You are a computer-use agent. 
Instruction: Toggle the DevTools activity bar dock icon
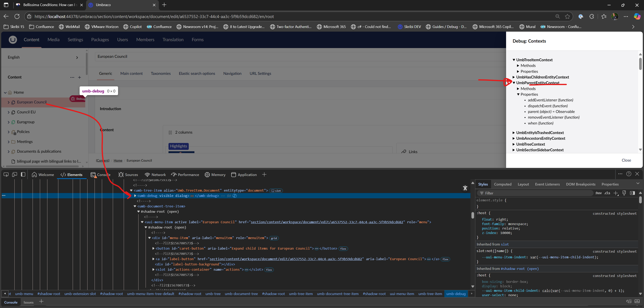[x=23, y=175]
